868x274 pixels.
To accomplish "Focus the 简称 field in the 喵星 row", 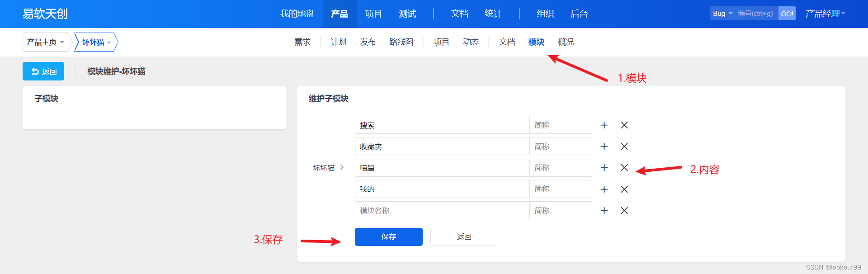I will coord(561,168).
